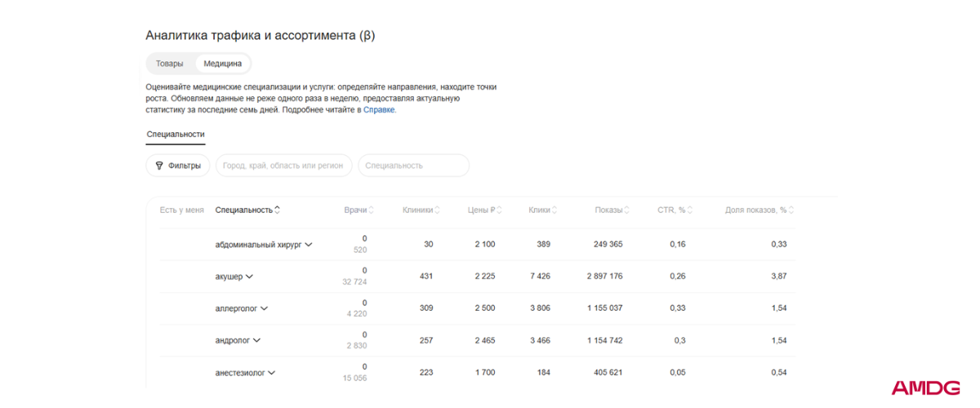Screen dimensions: 980x408
Task: Expand the андролог row chevron
Action: (x=256, y=340)
